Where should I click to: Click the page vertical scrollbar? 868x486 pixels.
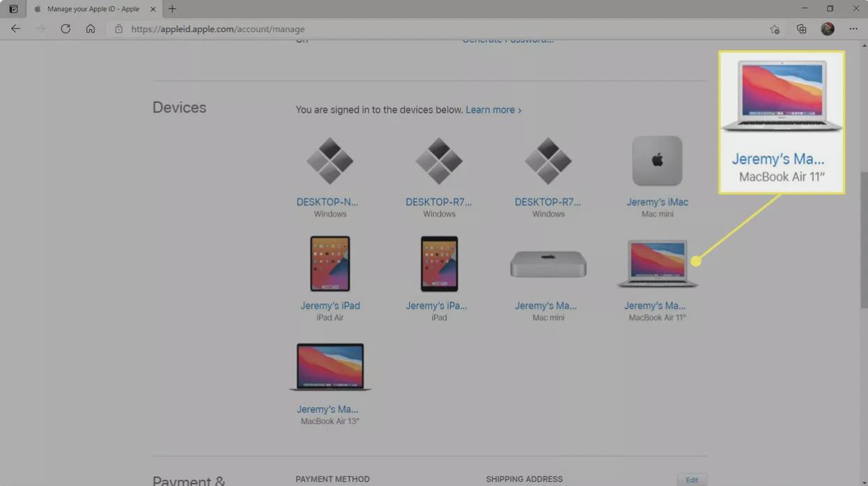(x=864, y=237)
